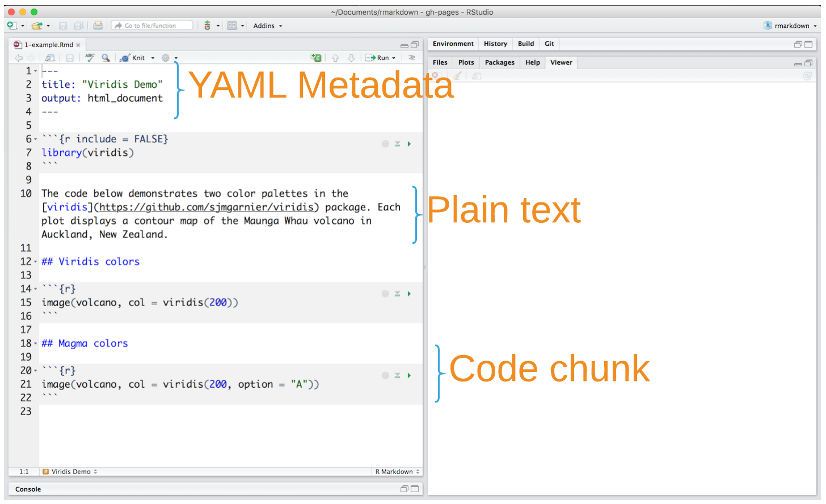Image resolution: width=826 pixels, height=504 pixels.
Task: Collapse the YAML header fold on line 1
Action: point(35,71)
